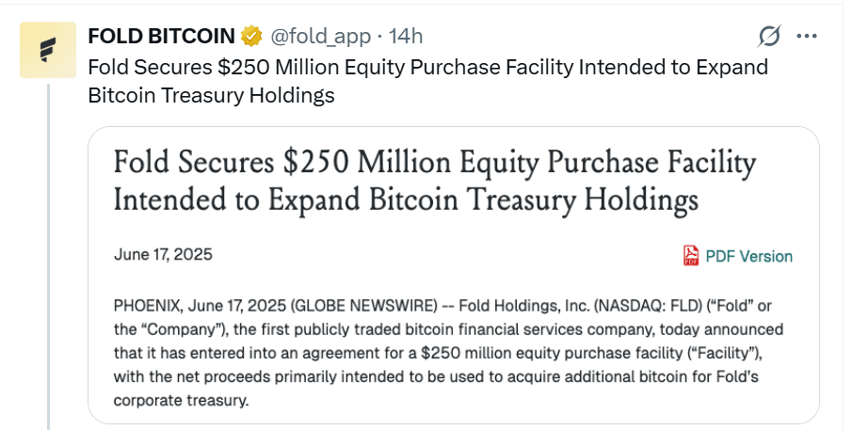Open the Grok explain icon
Screen dimensions: 868x430
pos(769,37)
